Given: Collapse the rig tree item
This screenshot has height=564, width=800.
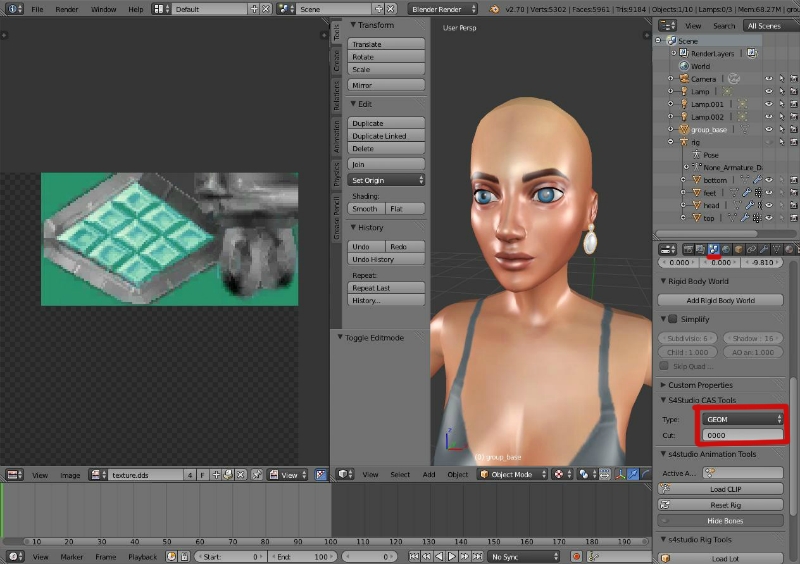Looking at the screenshot, I should [671, 142].
